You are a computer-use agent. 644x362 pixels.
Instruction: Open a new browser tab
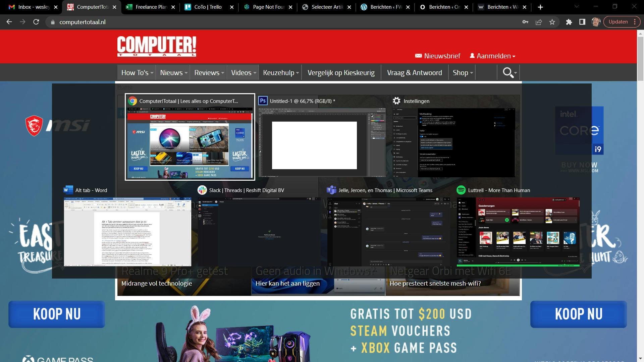coord(540,7)
